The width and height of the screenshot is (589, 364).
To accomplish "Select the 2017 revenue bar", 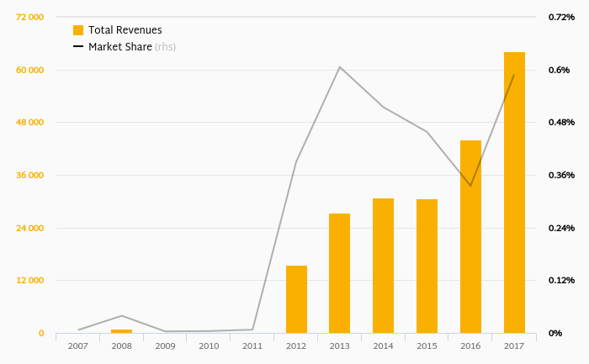I will [514, 193].
